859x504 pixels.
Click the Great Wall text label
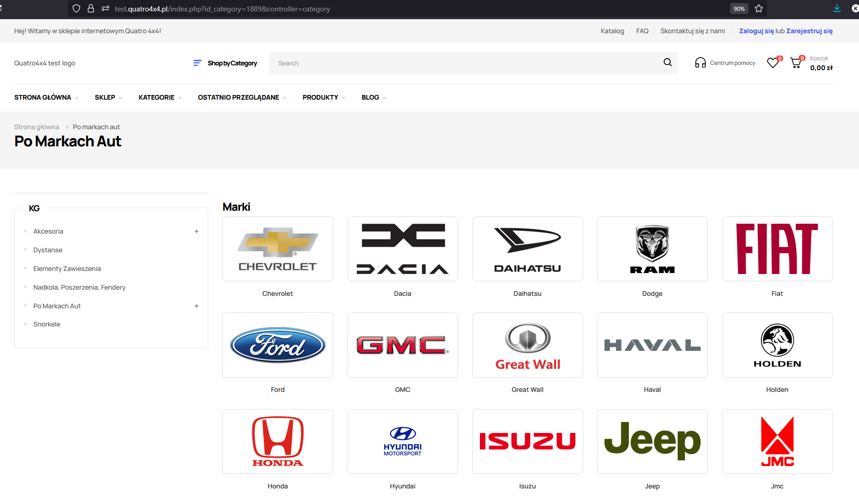tap(528, 390)
